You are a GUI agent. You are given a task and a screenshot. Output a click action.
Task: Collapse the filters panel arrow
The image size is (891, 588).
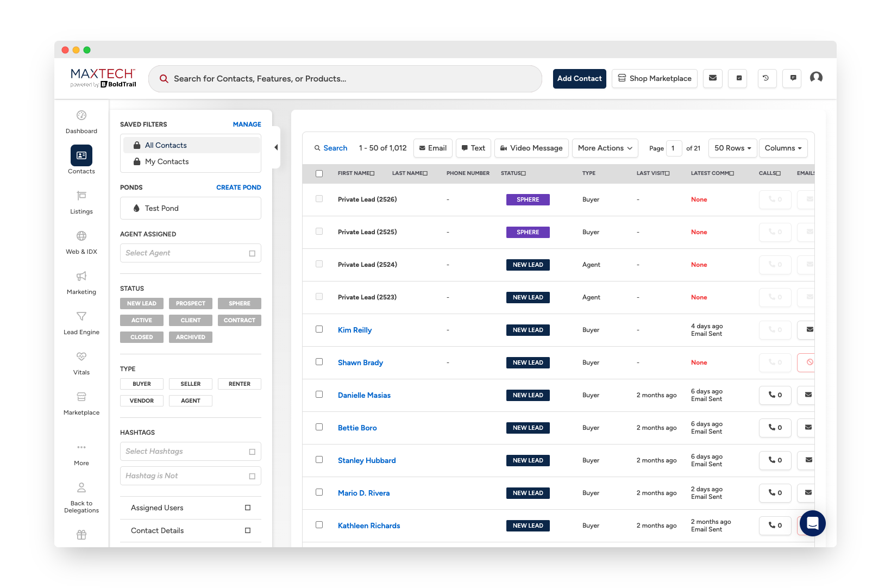pyautogui.click(x=276, y=147)
